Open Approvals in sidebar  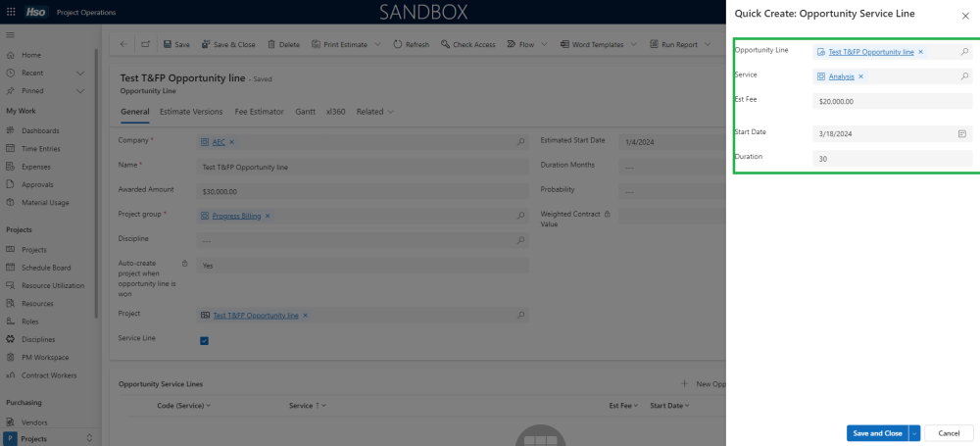(37, 184)
